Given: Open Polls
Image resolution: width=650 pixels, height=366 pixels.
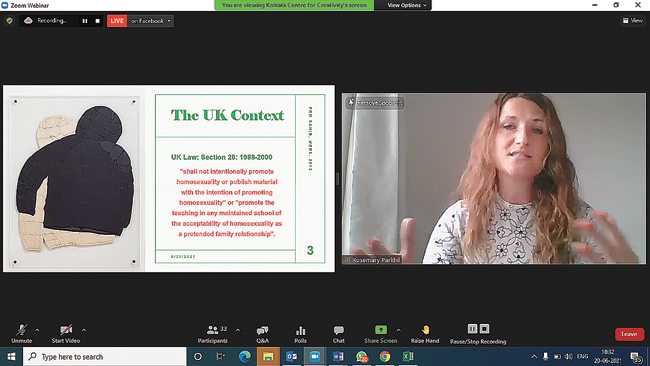Looking at the screenshot, I should point(301,334).
